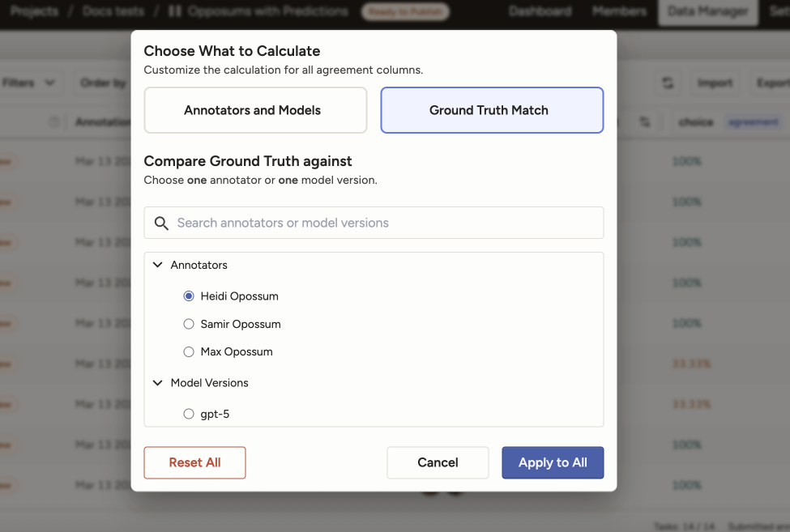Image resolution: width=790 pixels, height=532 pixels.
Task: Click the pause icon before Opposums with Predictions
Action: (175, 11)
